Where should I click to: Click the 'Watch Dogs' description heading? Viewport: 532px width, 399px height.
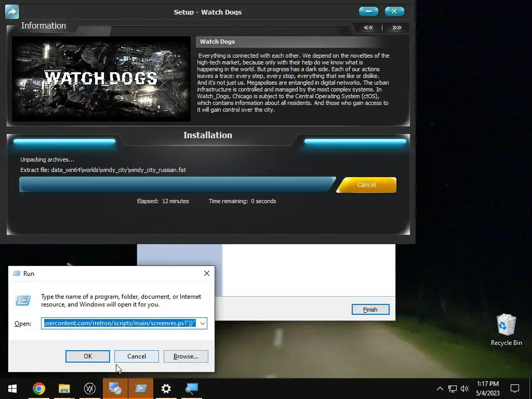pos(217,42)
